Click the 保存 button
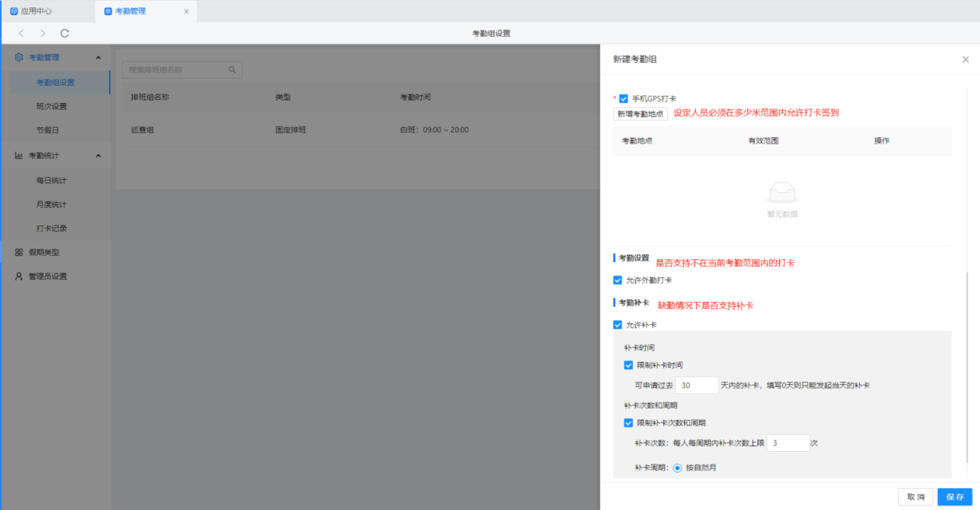 point(954,497)
